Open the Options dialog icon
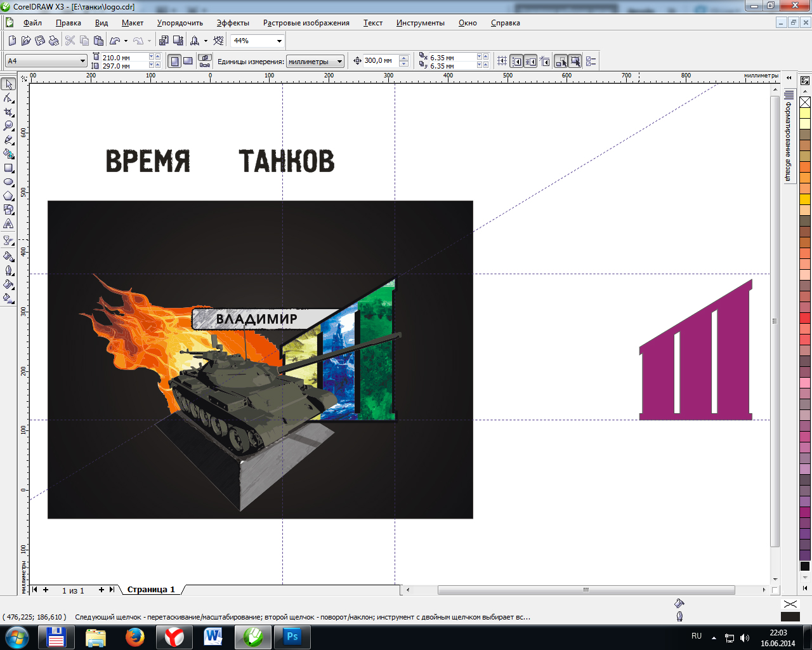812x650 pixels. (591, 61)
